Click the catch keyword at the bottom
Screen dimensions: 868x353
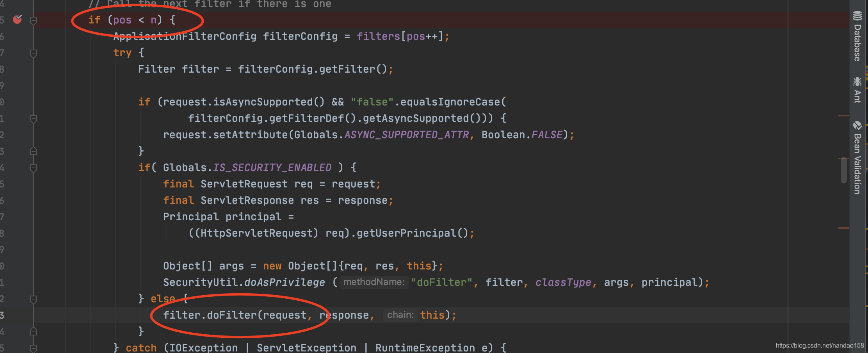(x=141, y=347)
